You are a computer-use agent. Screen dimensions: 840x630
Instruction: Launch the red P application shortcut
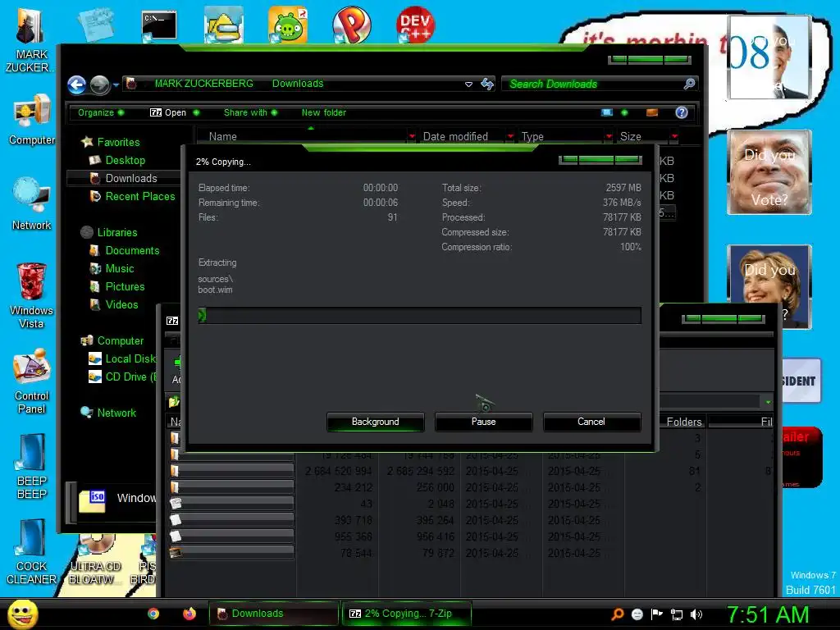[x=351, y=25]
